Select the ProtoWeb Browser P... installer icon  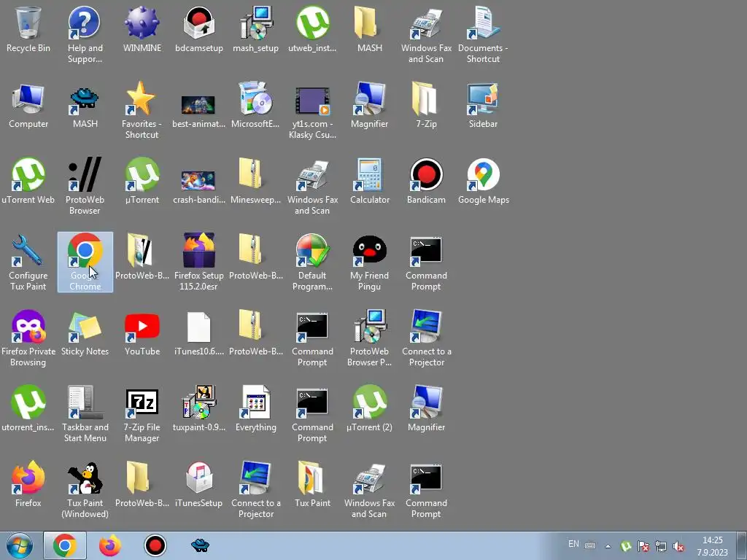370,337
